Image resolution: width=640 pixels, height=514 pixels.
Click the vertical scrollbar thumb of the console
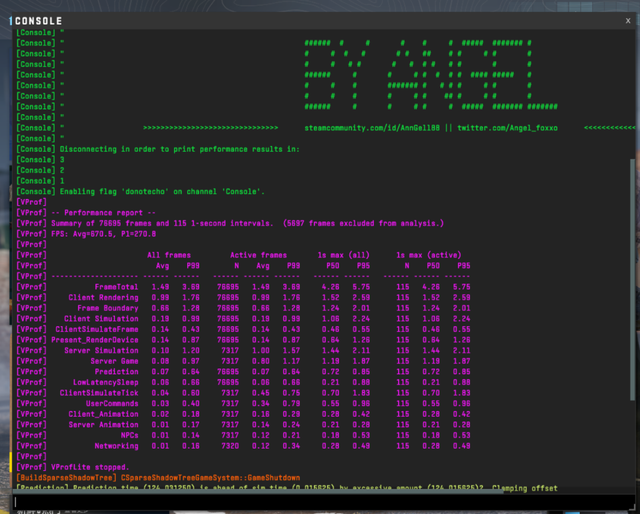633,280
